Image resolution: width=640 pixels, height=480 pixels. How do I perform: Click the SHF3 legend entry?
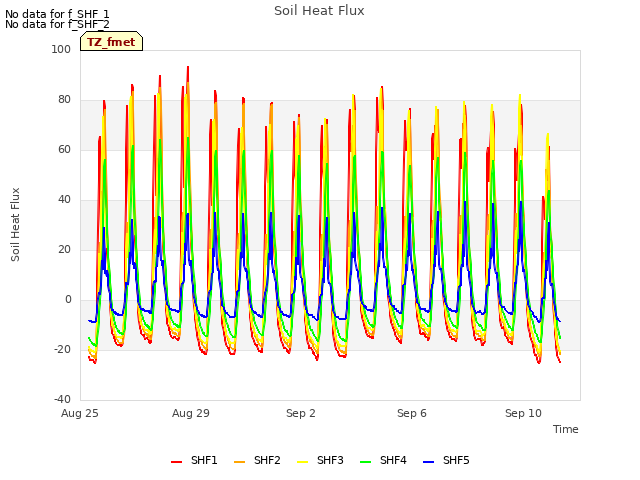(320, 460)
